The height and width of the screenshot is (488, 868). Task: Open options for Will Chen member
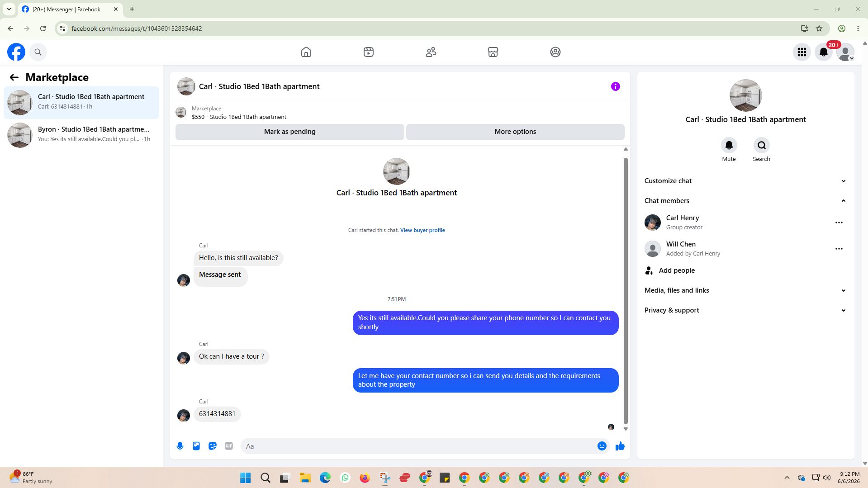tap(839, 249)
